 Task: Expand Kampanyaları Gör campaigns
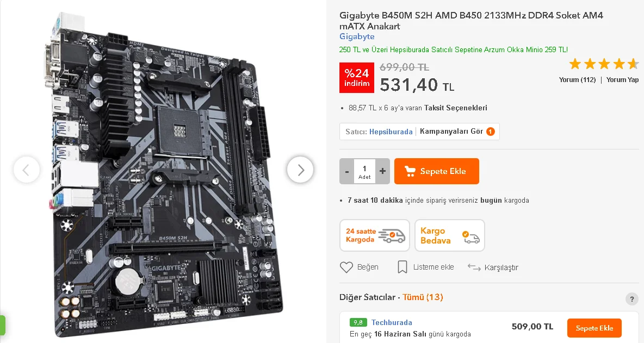pos(457,132)
